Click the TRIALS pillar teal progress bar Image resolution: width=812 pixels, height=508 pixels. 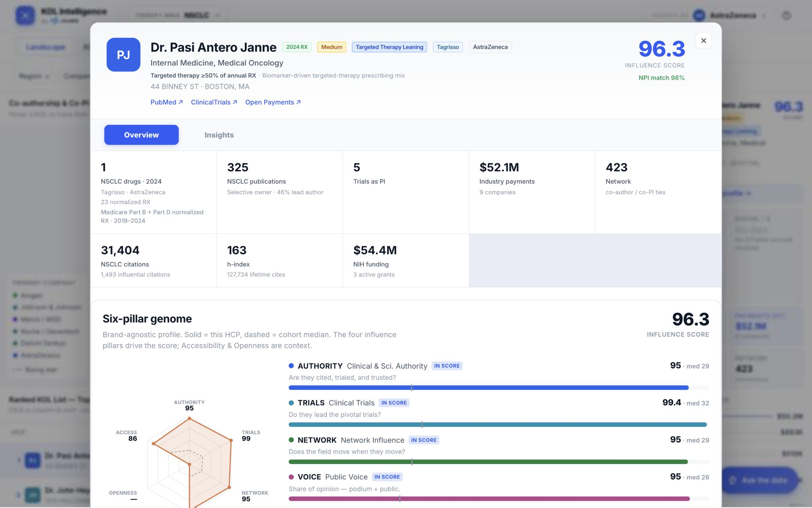coord(498,424)
